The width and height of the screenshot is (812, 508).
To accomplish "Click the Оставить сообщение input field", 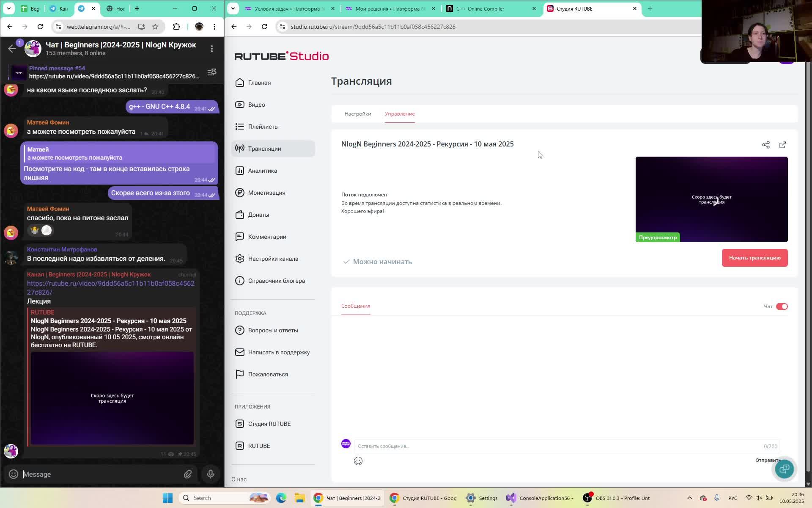I will (558, 446).
